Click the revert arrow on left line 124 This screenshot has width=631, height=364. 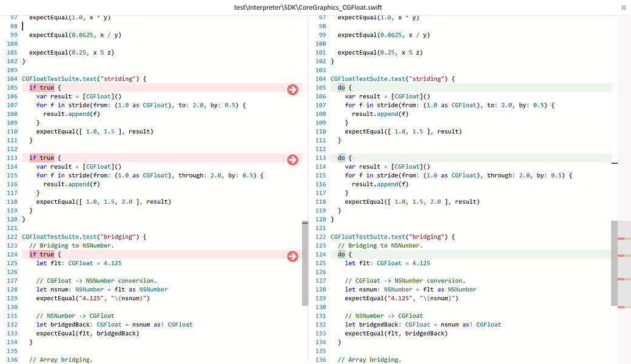292,256
